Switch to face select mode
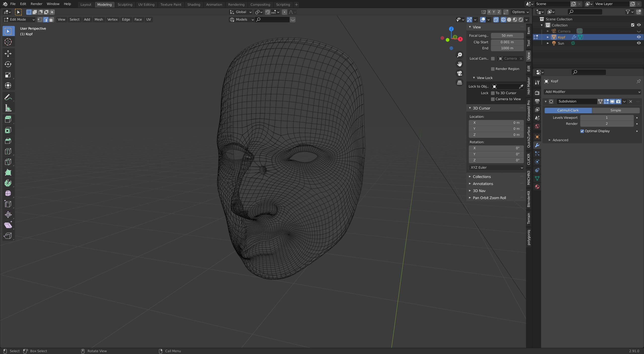Viewport: 644px width, 354px height. pos(52,20)
